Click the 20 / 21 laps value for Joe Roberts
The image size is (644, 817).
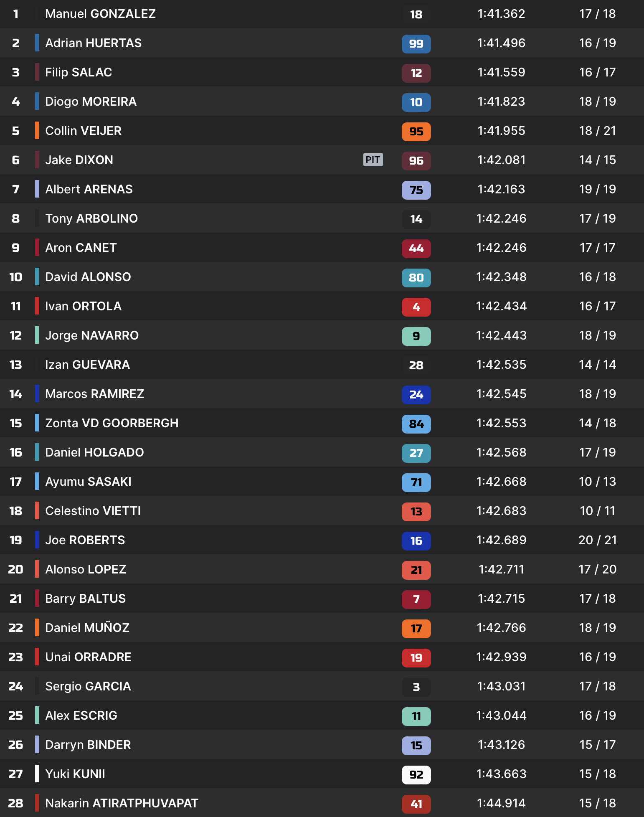pyautogui.click(x=597, y=540)
